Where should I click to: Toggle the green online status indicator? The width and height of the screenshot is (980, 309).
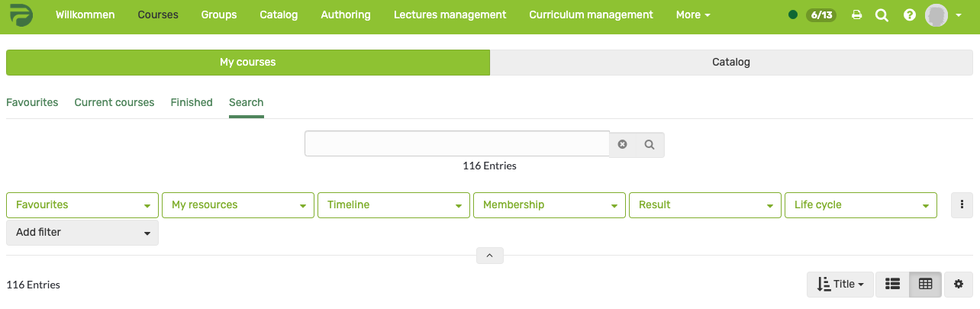[x=793, y=14]
